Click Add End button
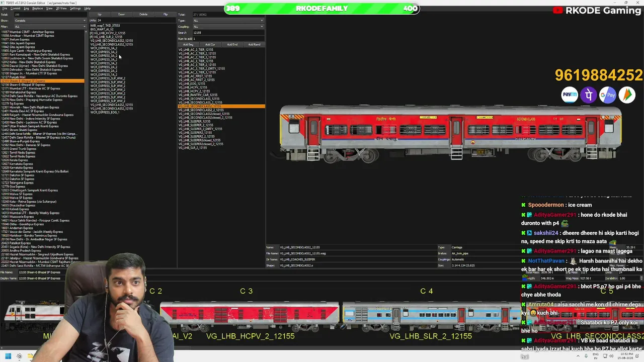644x362 pixels. (x=232, y=45)
